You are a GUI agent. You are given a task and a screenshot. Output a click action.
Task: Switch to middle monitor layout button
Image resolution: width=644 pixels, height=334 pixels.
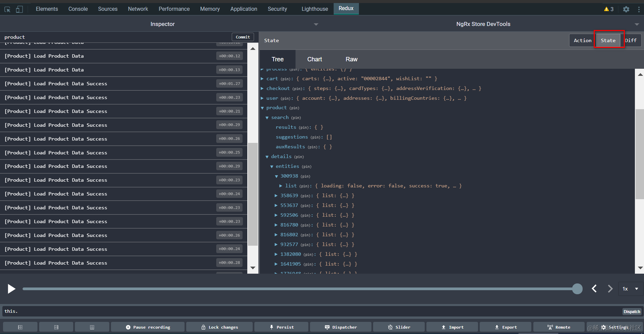pyautogui.click(x=56, y=327)
